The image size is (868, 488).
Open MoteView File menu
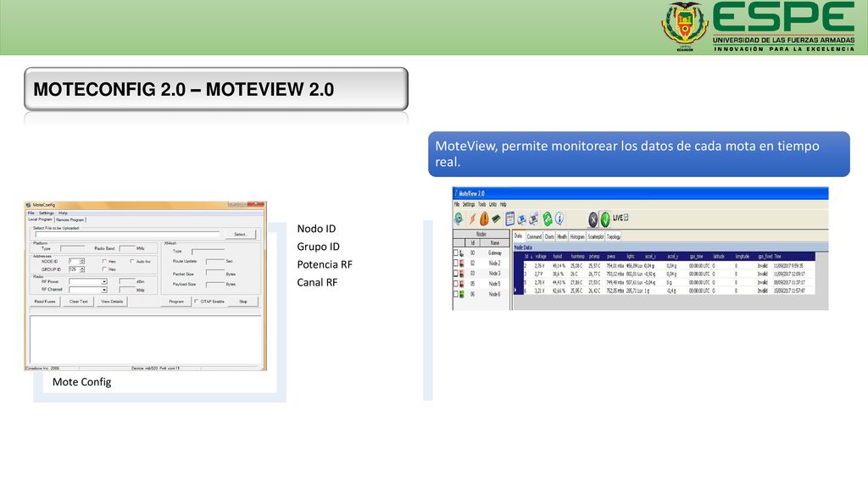click(x=457, y=204)
